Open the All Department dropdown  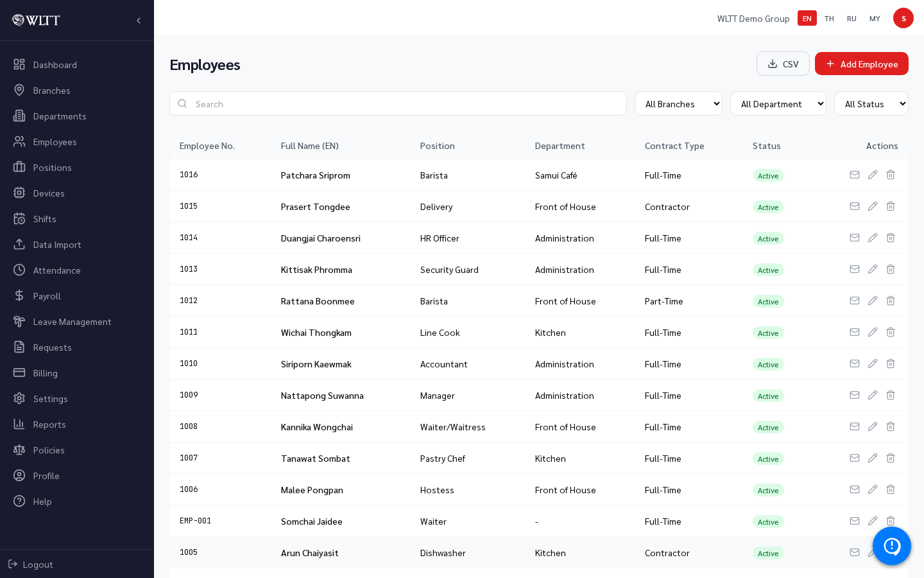point(778,103)
